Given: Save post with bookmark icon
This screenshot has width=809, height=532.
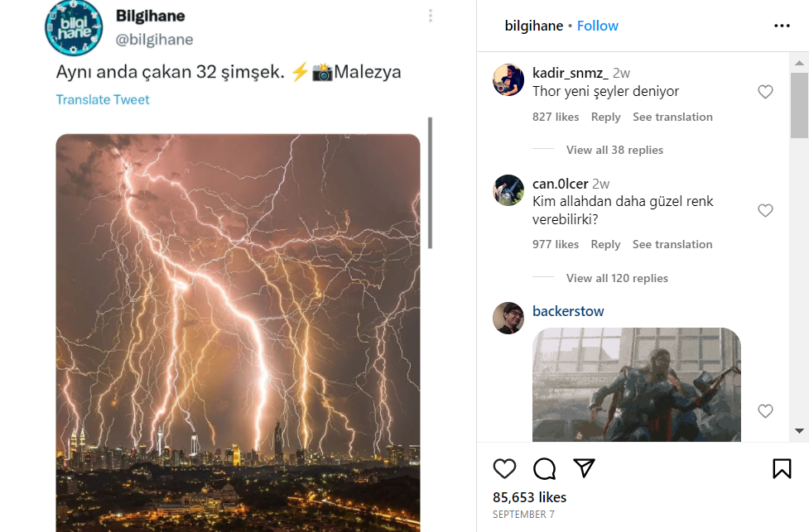Looking at the screenshot, I should [x=782, y=469].
